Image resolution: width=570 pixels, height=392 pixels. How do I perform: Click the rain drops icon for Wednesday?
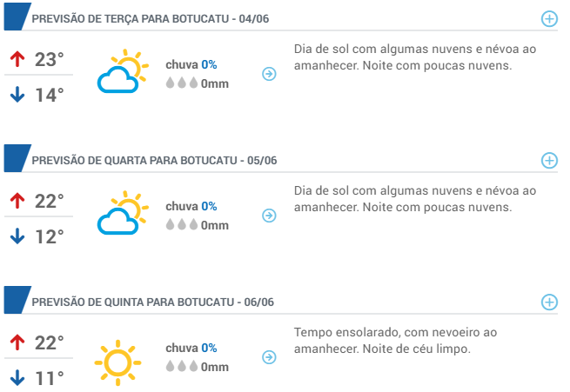tap(182, 224)
